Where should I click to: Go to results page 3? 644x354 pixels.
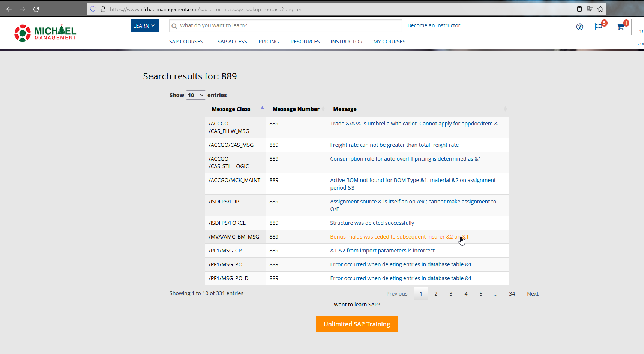[x=450, y=293]
